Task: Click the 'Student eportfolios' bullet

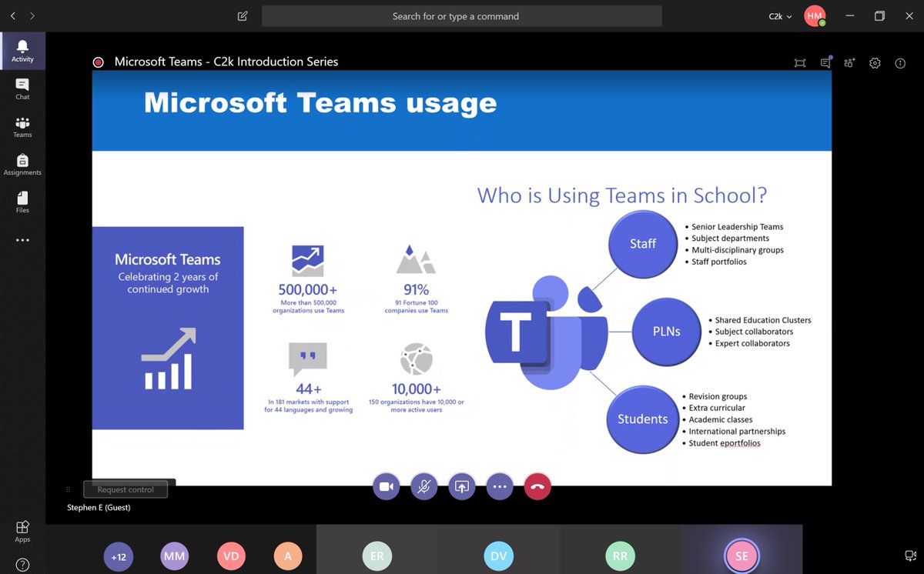Action: [725, 443]
